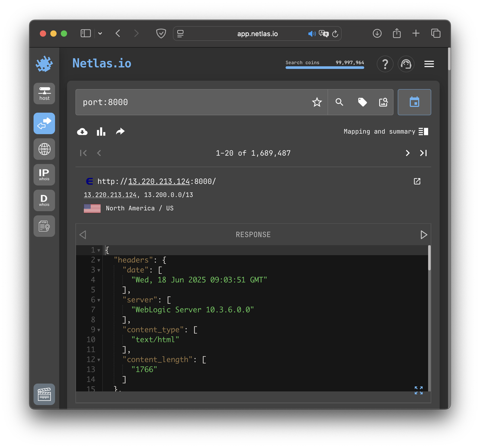Image resolution: width=480 pixels, height=448 pixels.
Task: Open the hamburger main menu
Action: 429,64
